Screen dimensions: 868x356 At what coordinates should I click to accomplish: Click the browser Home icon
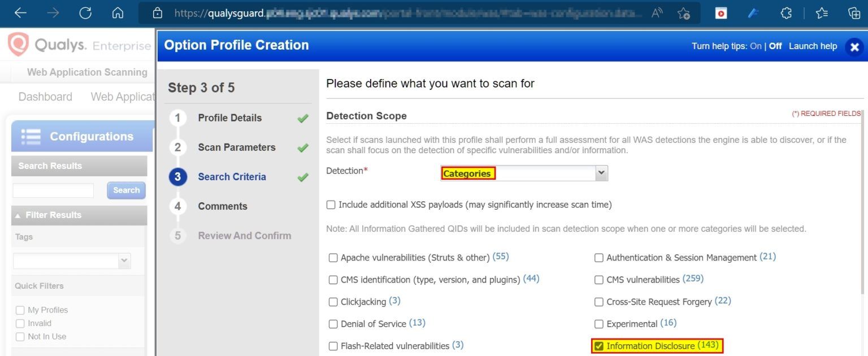(x=118, y=12)
